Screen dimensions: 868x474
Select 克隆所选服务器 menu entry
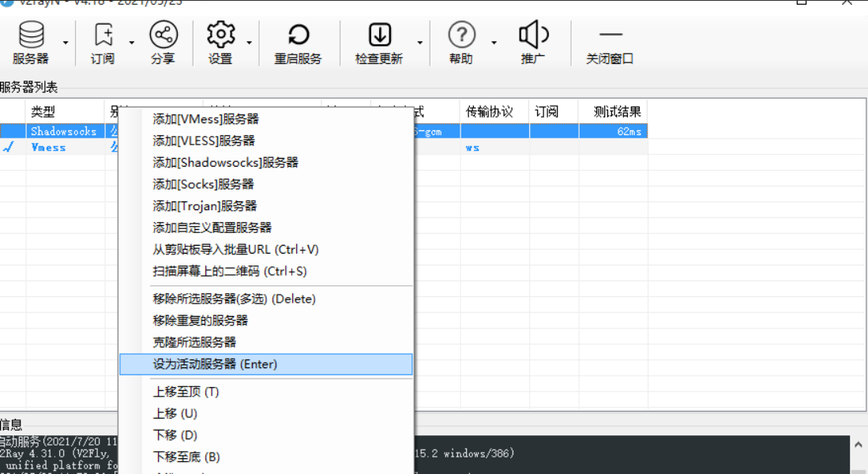pyautogui.click(x=265, y=342)
